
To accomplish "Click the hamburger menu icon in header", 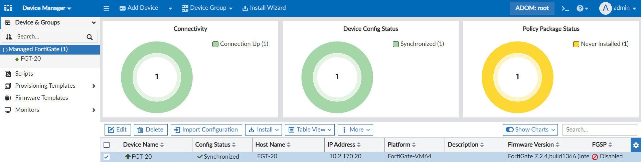I will tap(106, 8).
